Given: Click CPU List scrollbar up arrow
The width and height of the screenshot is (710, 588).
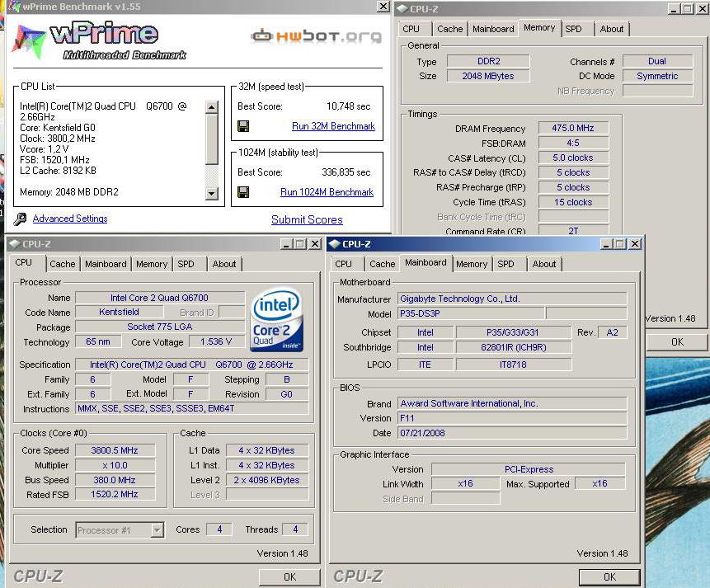Looking at the screenshot, I should click(x=211, y=107).
